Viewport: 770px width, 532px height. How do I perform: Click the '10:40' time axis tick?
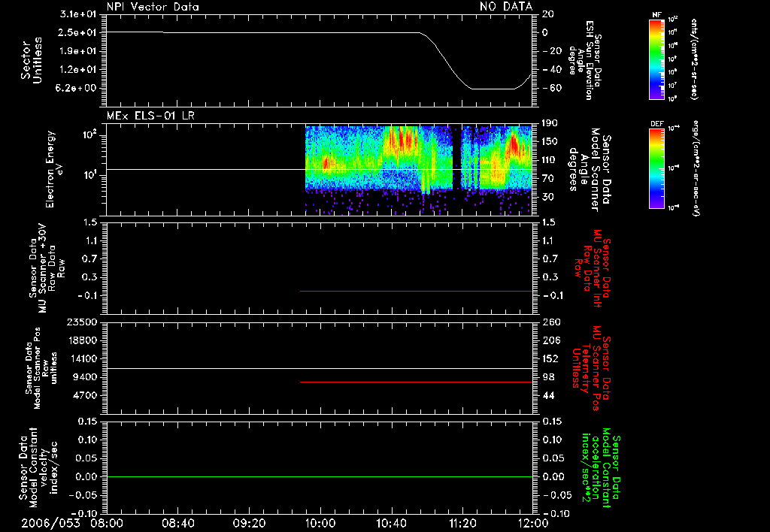click(391, 523)
